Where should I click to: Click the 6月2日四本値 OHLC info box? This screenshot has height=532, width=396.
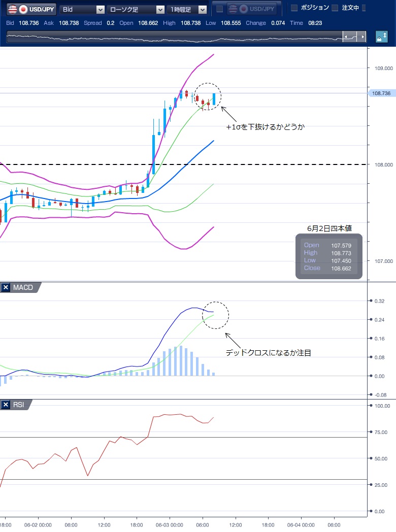329,256
